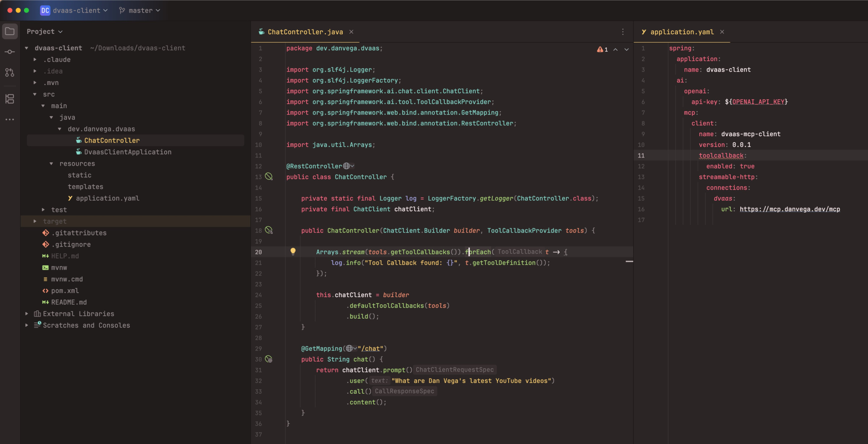Click the editor tab options three-dot icon
Screen dimensions: 868x444
(623, 32)
